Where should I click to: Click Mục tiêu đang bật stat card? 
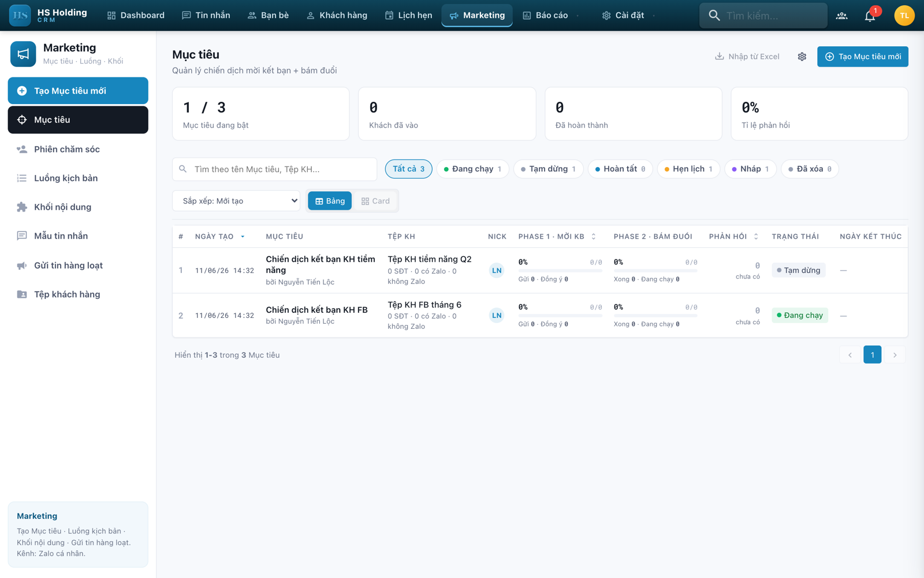pyautogui.click(x=261, y=114)
